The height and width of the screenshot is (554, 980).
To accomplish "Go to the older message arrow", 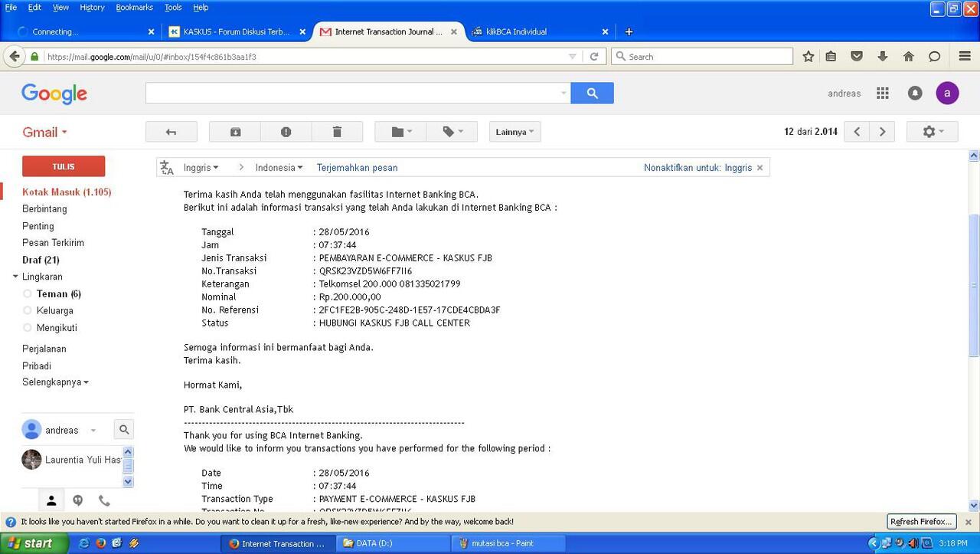I will coord(882,132).
